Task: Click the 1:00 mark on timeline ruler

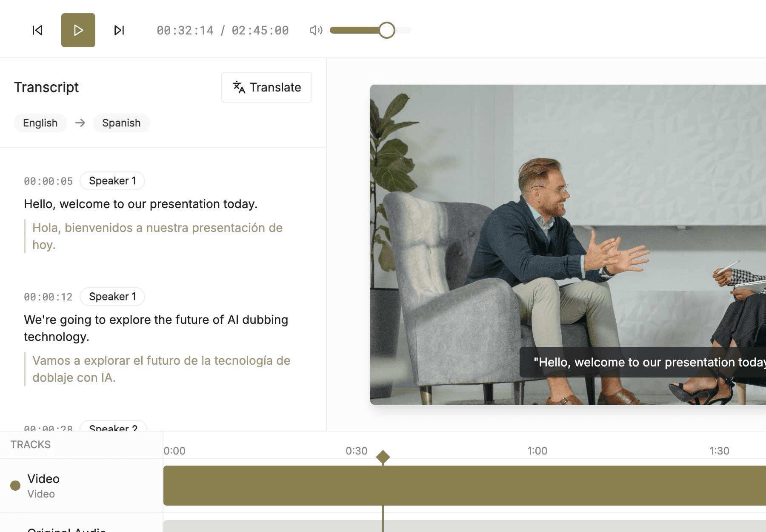Action: coord(537,451)
